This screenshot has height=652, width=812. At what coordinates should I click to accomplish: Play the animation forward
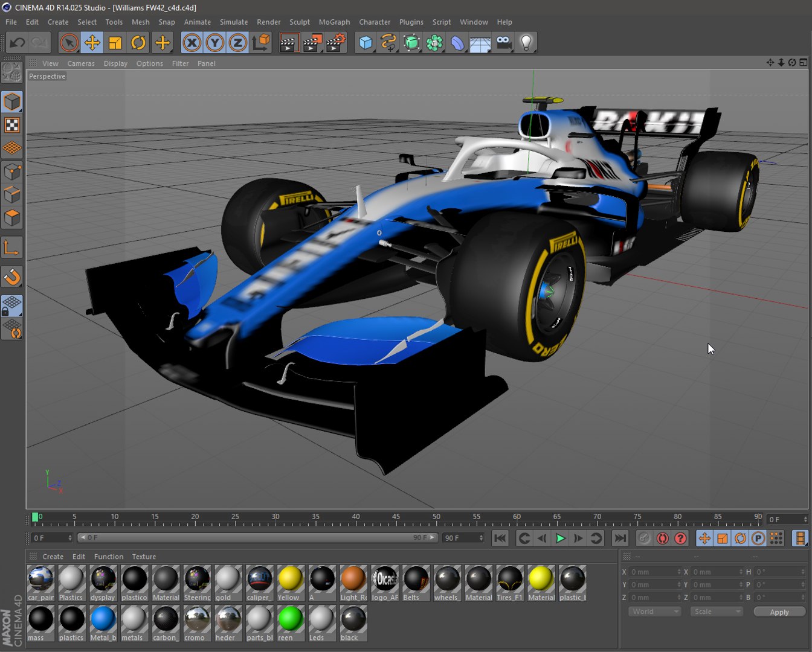pyautogui.click(x=560, y=538)
